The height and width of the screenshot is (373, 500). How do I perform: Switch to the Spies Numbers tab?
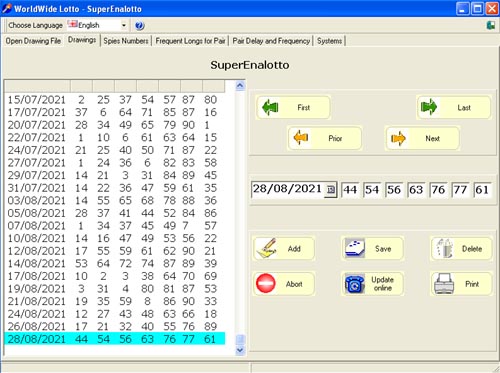point(126,41)
